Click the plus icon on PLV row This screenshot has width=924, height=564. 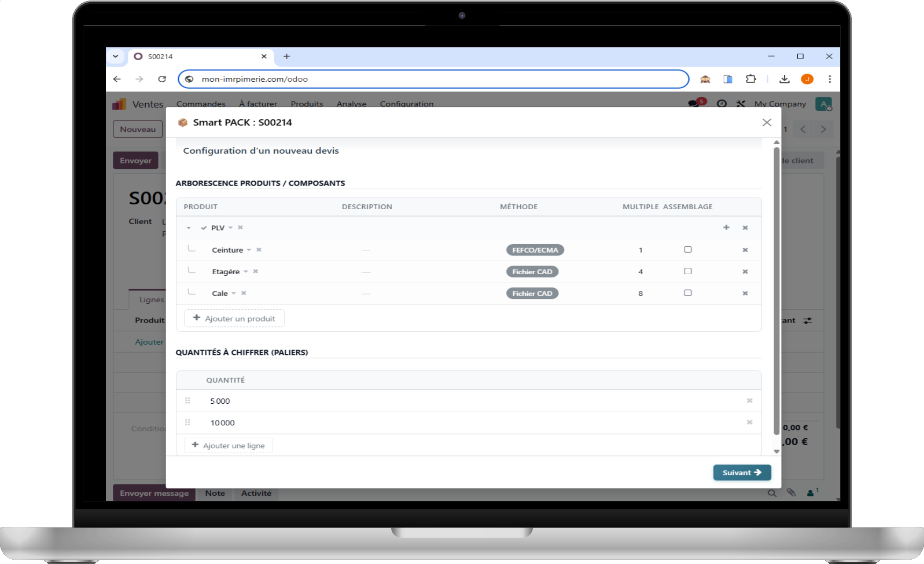(726, 227)
